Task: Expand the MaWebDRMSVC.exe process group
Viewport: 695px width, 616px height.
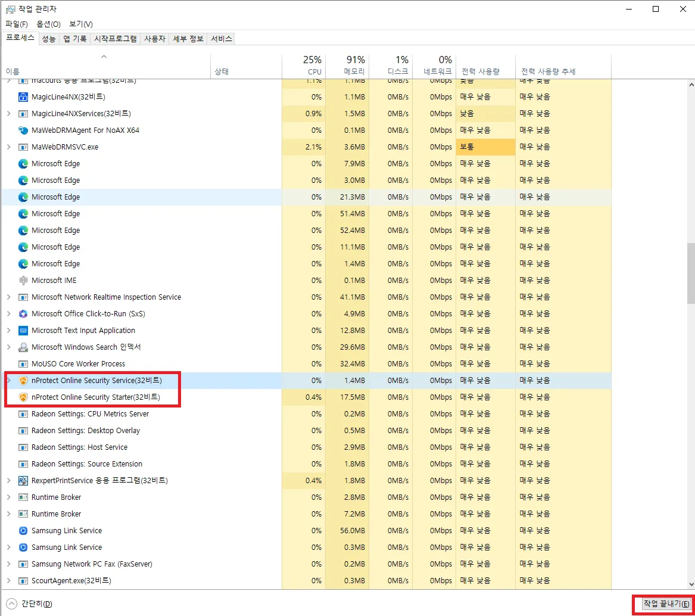Action: click(8, 147)
